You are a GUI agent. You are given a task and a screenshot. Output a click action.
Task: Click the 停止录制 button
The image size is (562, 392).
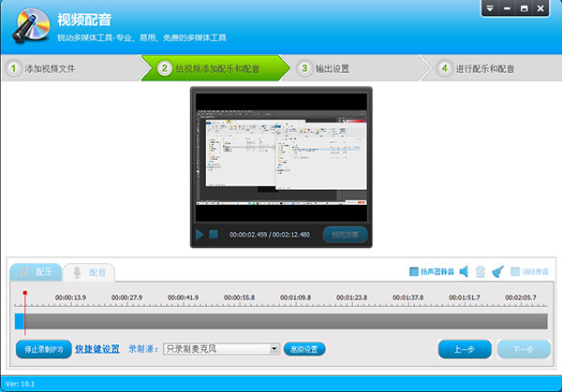click(x=43, y=349)
